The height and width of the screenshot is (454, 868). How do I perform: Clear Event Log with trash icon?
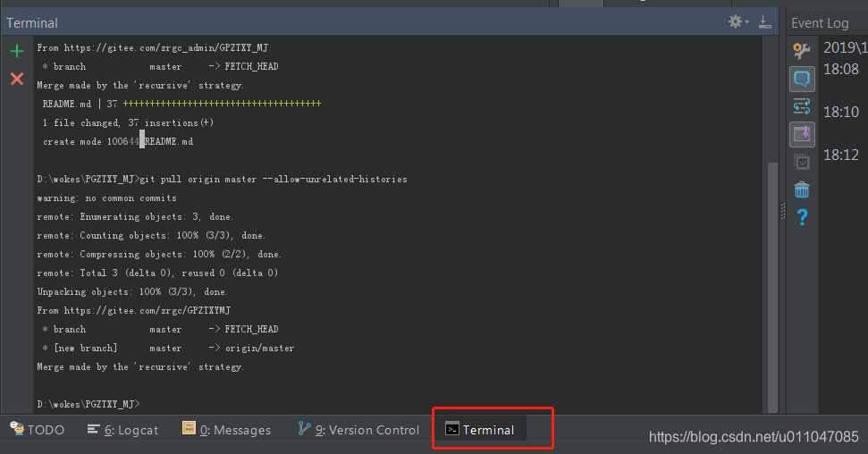[802, 189]
